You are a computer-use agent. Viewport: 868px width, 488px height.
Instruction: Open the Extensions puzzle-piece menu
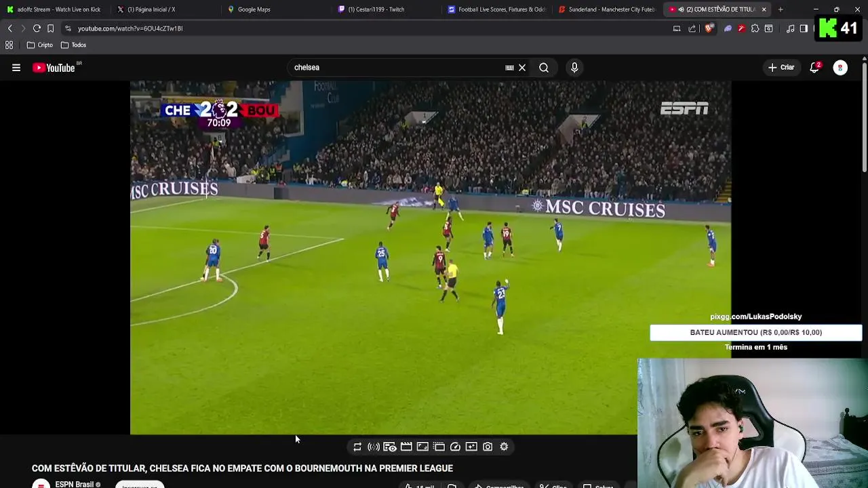click(755, 28)
